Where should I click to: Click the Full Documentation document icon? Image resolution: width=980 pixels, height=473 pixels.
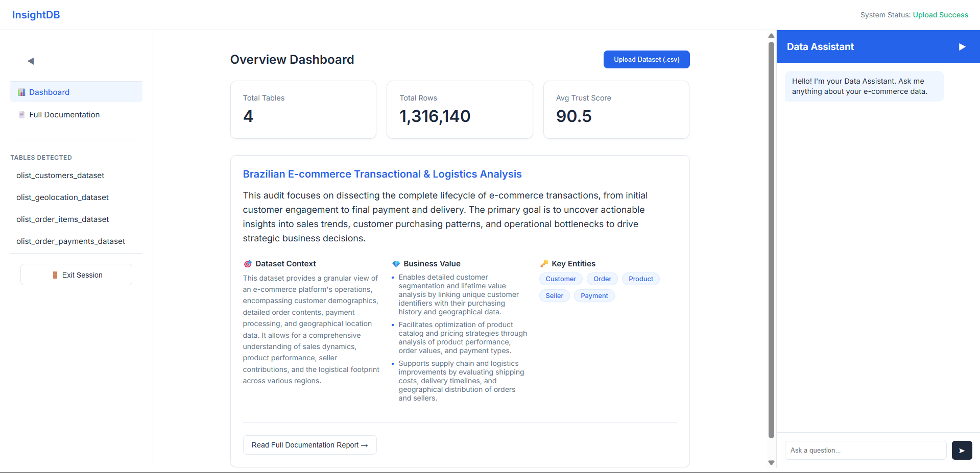coord(21,114)
